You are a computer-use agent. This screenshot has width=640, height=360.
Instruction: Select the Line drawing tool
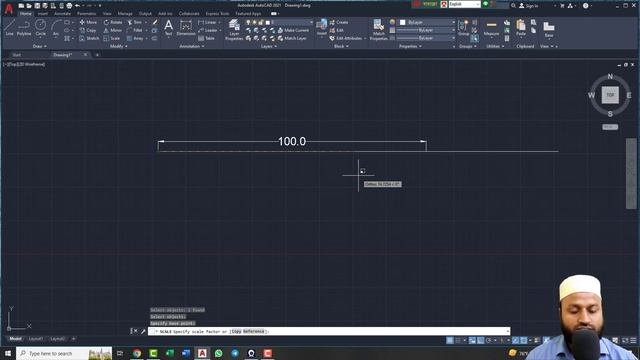tap(9, 28)
